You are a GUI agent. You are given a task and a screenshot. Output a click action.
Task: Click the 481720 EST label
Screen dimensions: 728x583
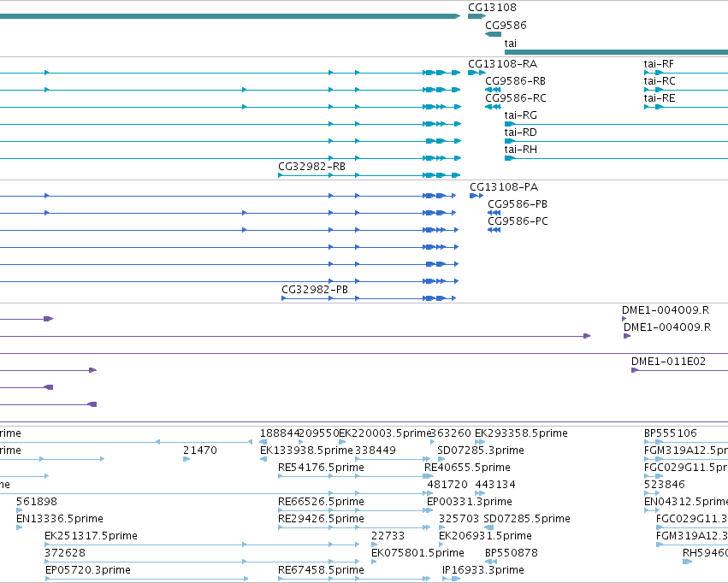[447, 486]
